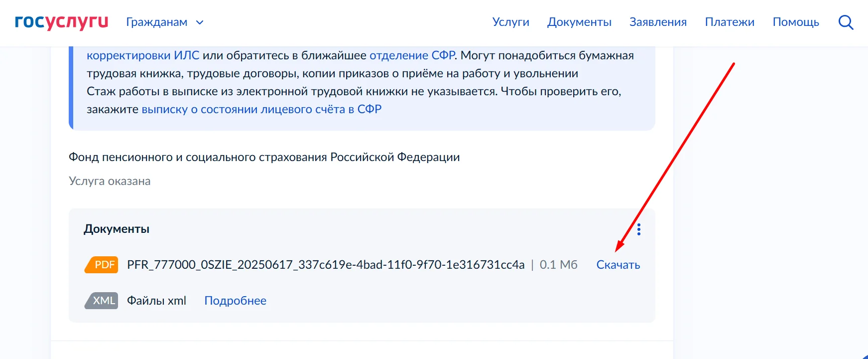Expand the chevron beside Гражданам

coord(200,22)
